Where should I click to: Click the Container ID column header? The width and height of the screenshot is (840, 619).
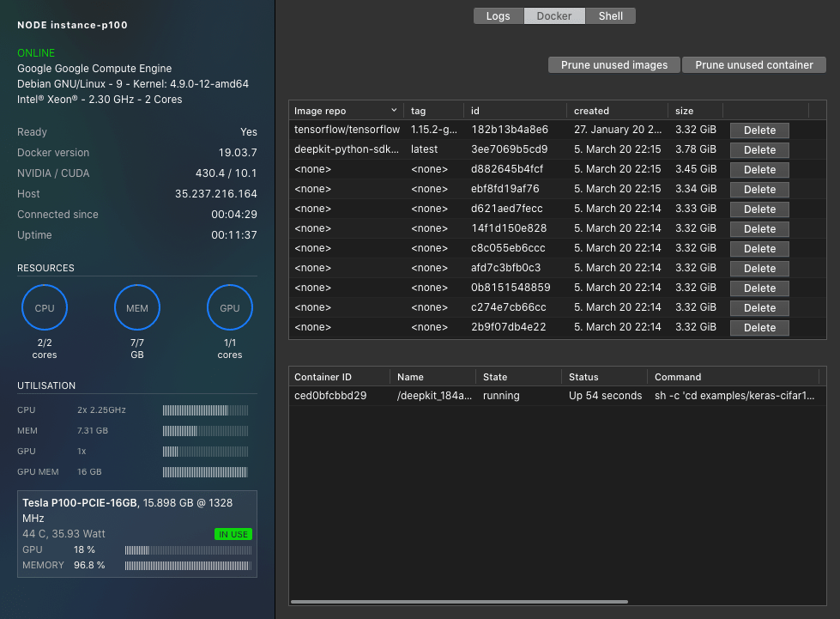point(339,377)
